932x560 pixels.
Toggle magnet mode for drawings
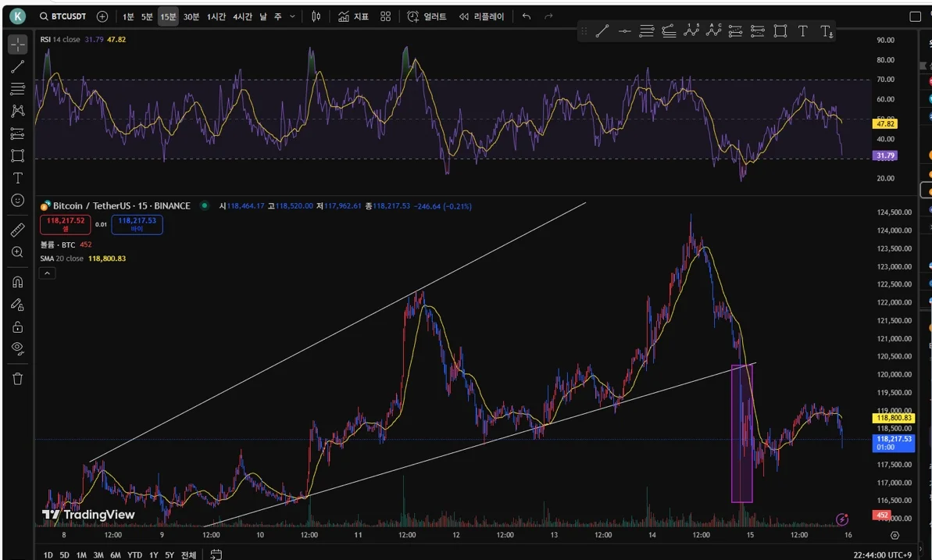(x=17, y=282)
